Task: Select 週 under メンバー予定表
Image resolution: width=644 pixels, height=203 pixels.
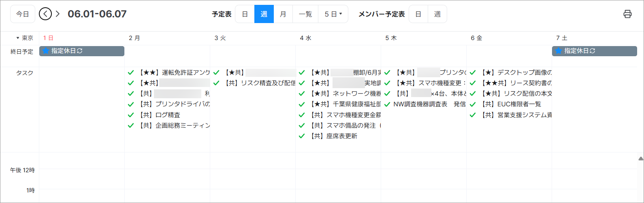Action: tap(437, 14)
